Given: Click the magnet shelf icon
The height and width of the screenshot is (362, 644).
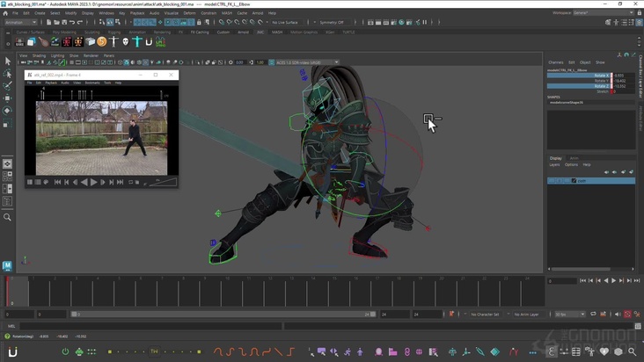Looking at the screenshot, I should (149, 41).
